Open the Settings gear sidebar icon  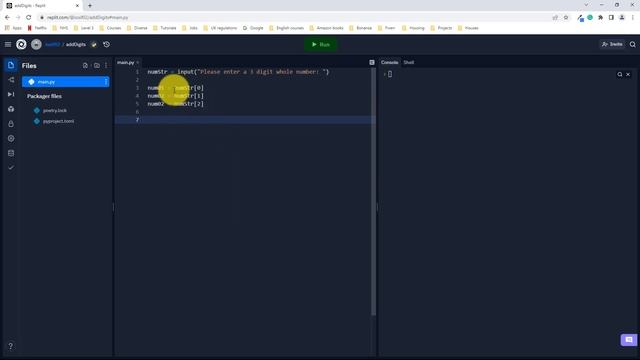pos(11,138)
